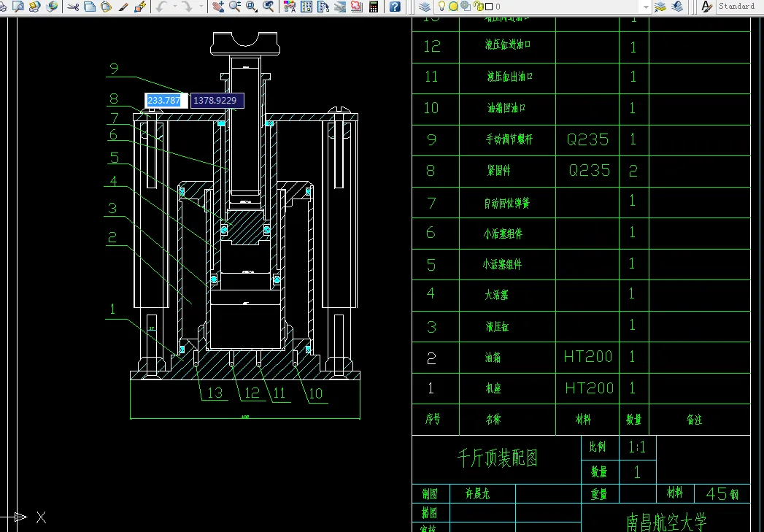The image size is (764, 532).
Task: Click the HT200 cell in row 2
Action: 588,357
